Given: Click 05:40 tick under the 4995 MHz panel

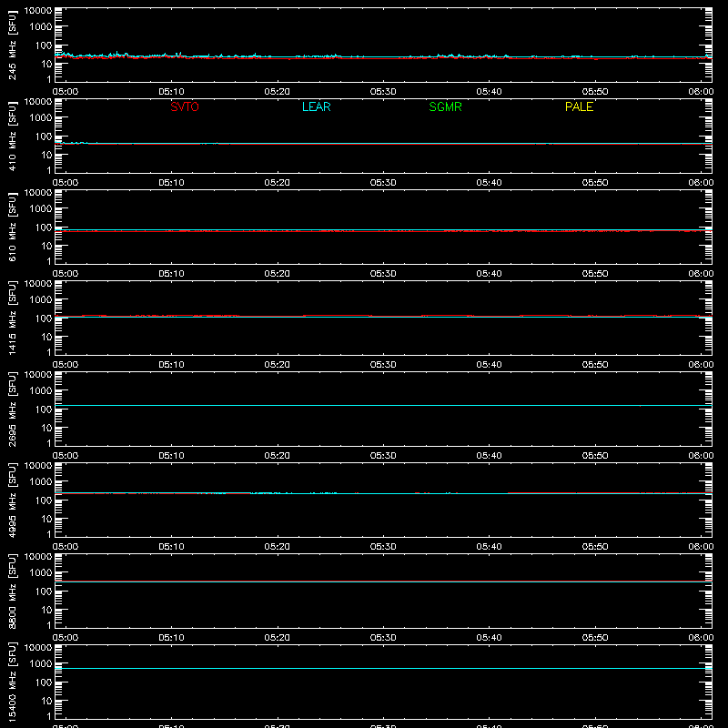Looking at the screenshot, I should pos(489,547).
